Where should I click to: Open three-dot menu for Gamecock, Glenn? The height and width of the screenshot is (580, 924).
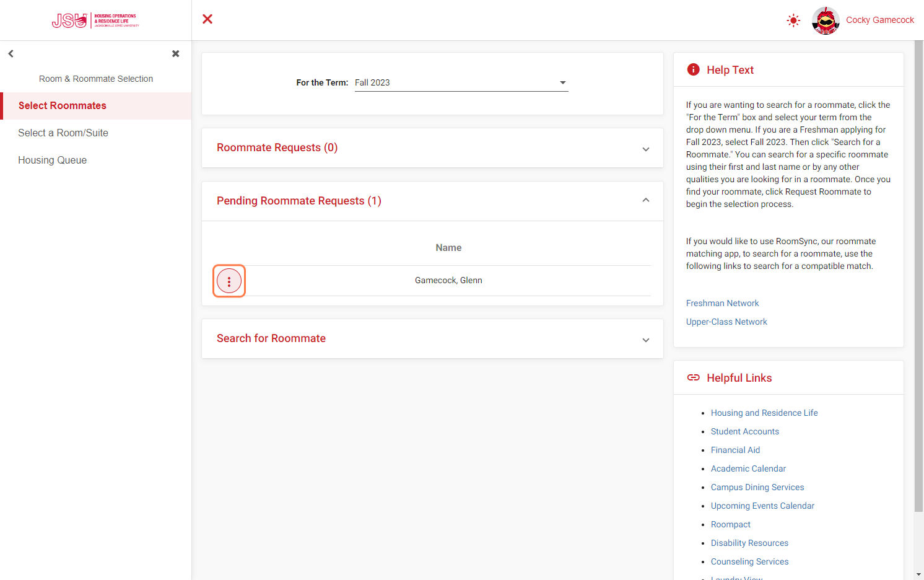pyautogui.click(x=229, y=281)
